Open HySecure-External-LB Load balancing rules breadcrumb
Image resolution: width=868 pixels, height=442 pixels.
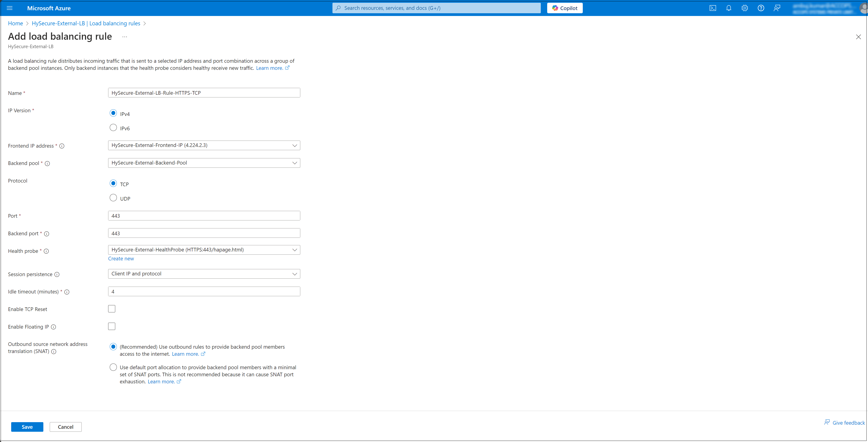(86, 23)
